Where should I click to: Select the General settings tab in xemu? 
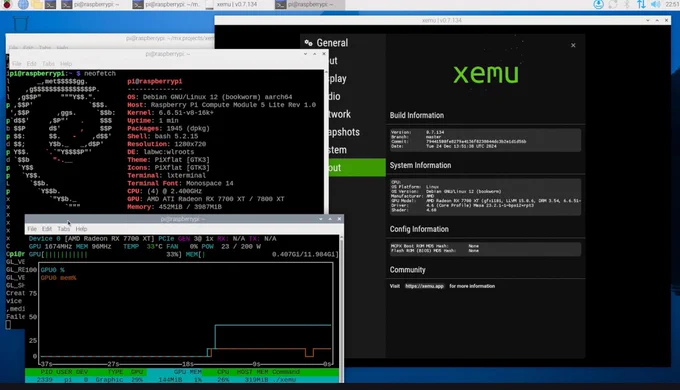(x=343, y=43)
